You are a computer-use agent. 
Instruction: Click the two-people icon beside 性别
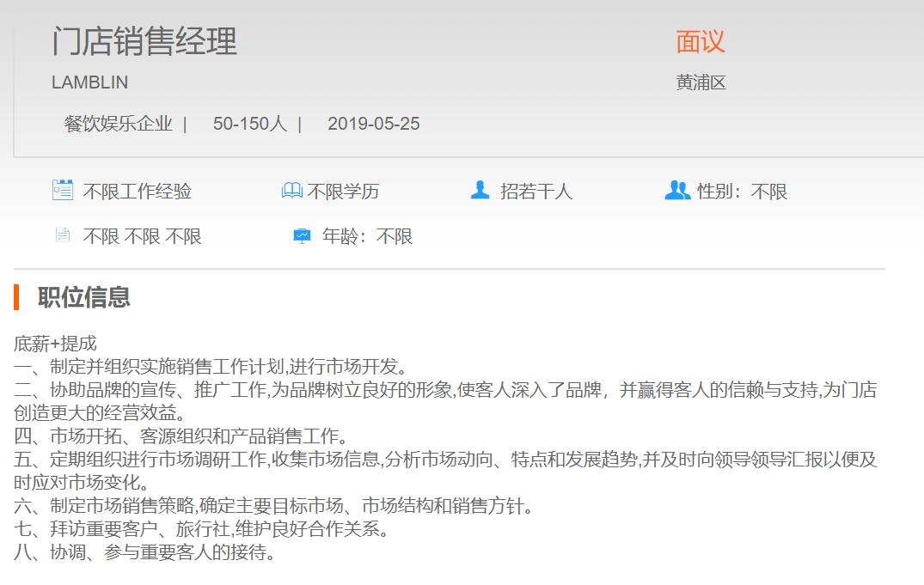[677, 190]
